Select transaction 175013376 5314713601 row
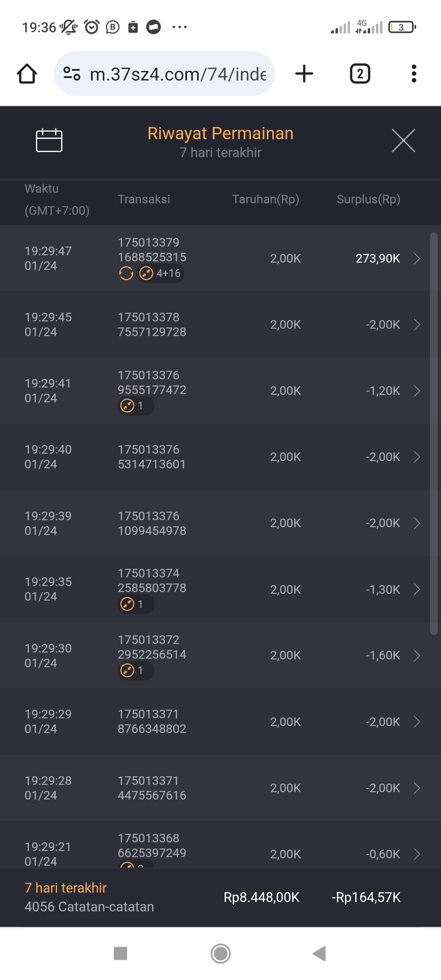Viewport: 441px width, 980px height. (x=152, y=457)
